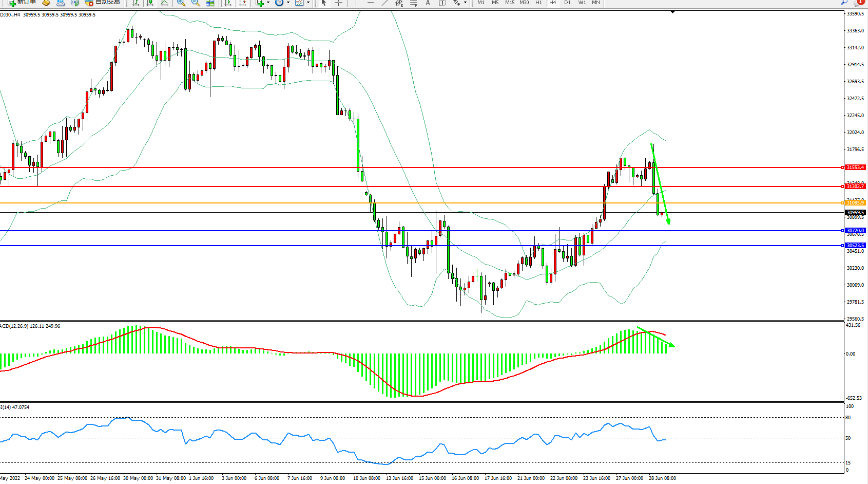Screen dimensions: 868x484
Task: Switch to the H1 timeframe
Action: point(538,3)
